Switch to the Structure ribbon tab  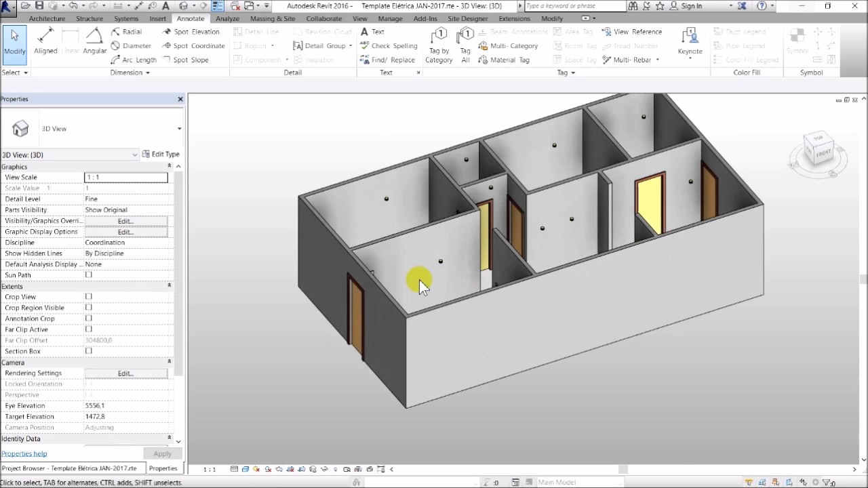click(x=90, y=18)
